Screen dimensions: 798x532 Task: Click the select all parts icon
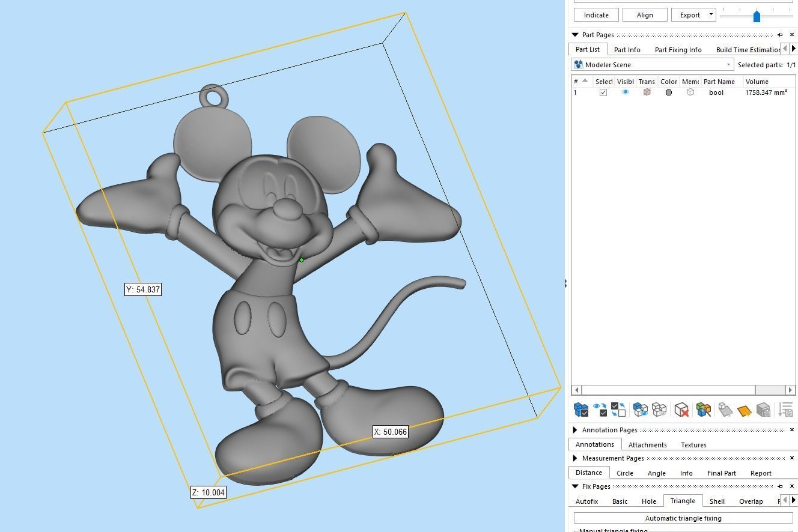tap(581, 410)
